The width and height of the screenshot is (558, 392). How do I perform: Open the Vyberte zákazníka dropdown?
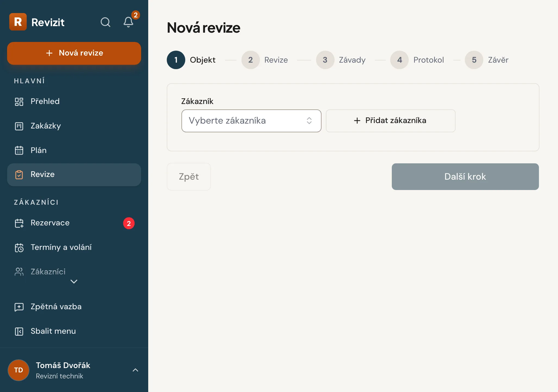coord(251,121)
